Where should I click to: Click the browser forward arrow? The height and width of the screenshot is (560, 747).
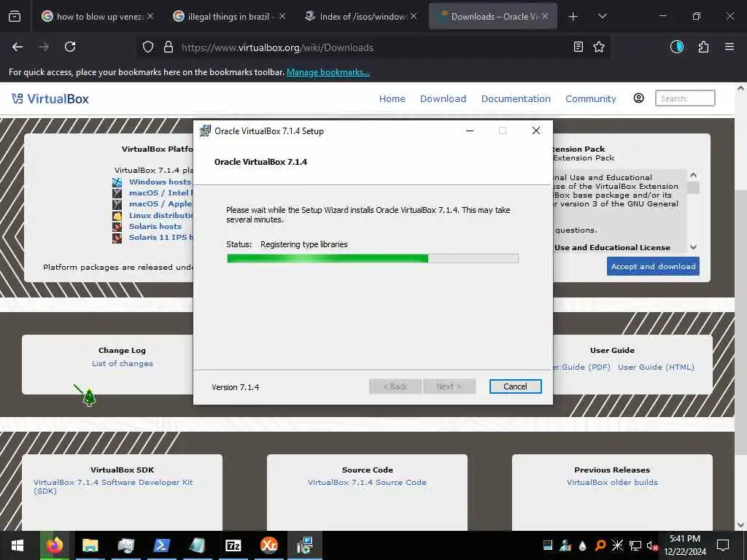tap(43, 47)
